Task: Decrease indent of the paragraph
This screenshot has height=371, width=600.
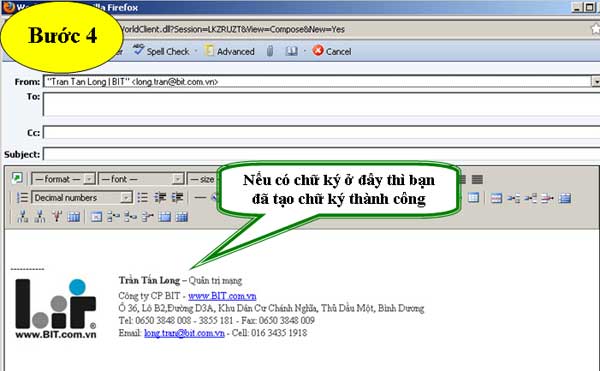Action: click(x=160, y=197)
